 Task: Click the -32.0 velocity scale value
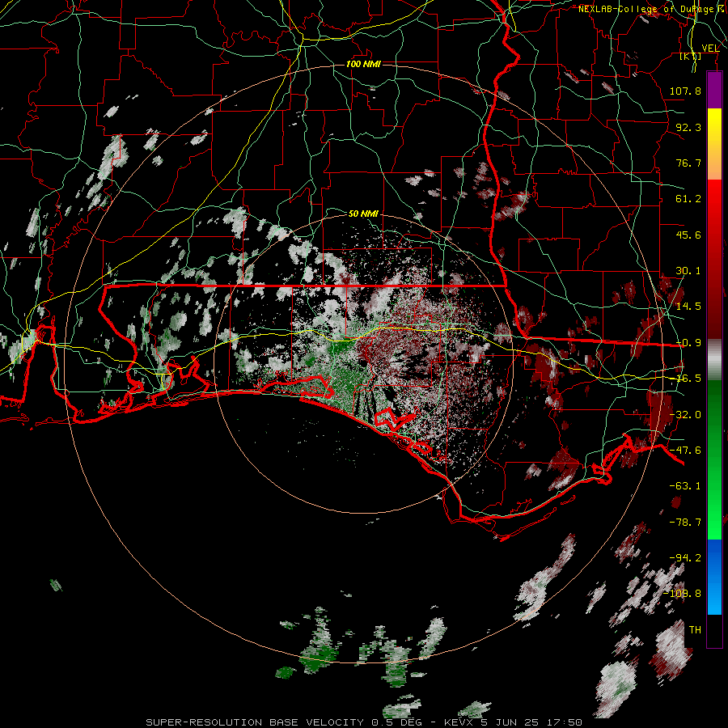pyautogui.click(x=685, y=415)
